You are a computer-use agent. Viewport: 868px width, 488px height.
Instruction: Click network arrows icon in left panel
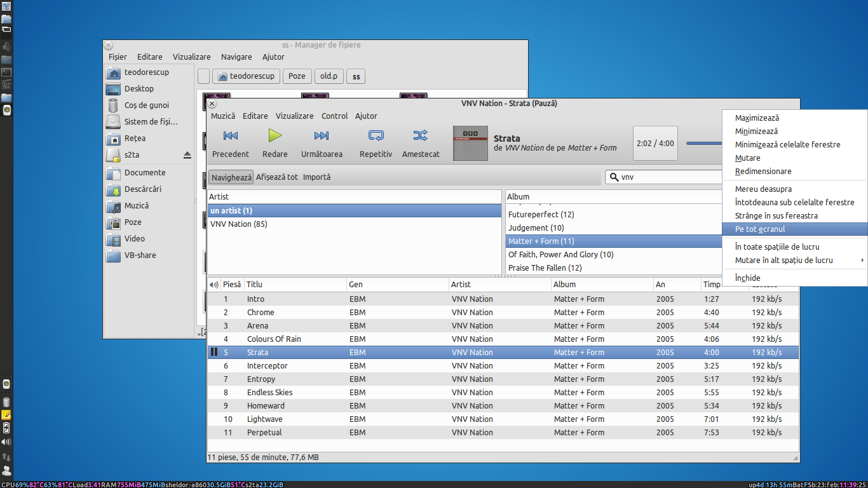[x=6, y=456]
